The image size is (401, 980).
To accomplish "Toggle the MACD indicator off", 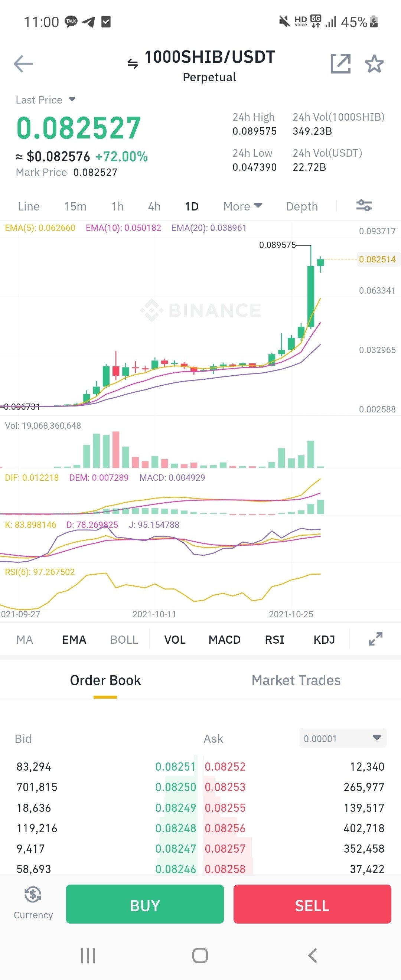I will coord(225,640).
